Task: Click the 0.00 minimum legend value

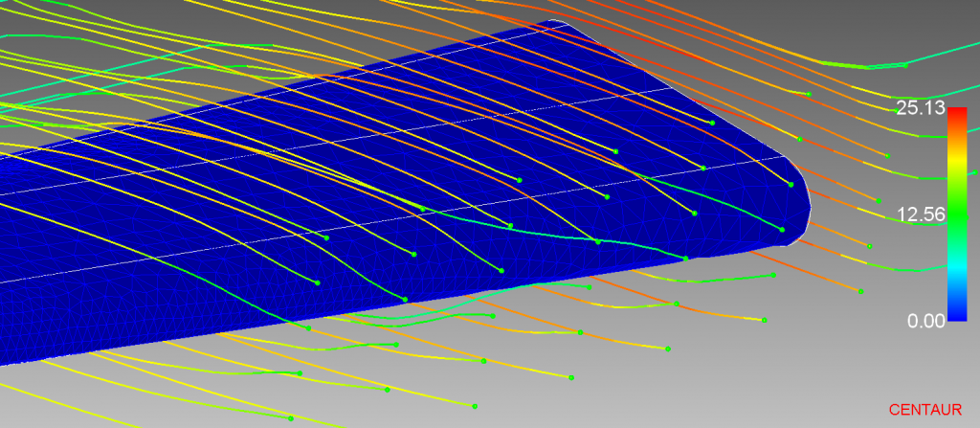Action: [926, 321]
